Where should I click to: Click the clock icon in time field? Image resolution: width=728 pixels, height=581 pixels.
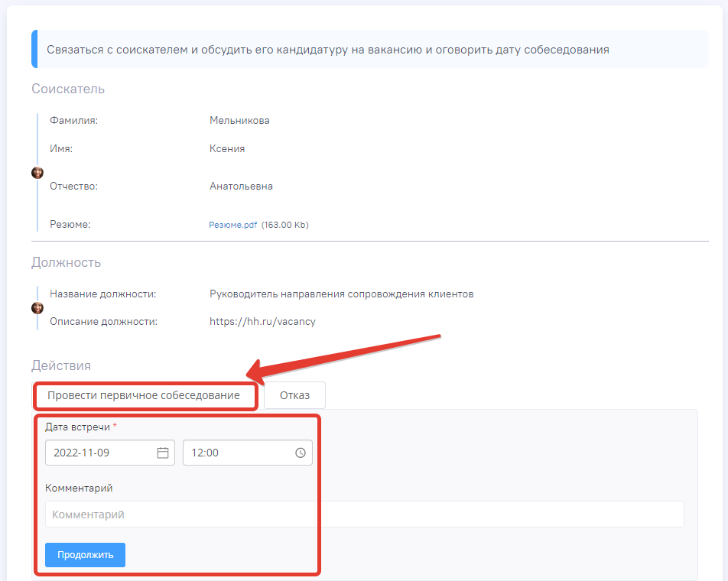(301, 453)
